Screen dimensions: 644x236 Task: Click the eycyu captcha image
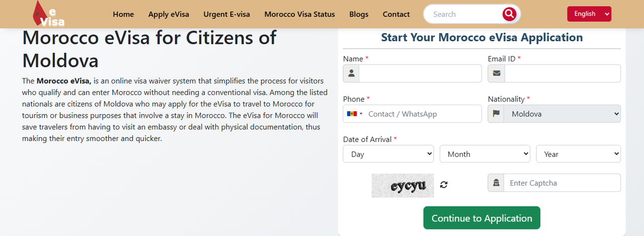[x=403, y=185]
